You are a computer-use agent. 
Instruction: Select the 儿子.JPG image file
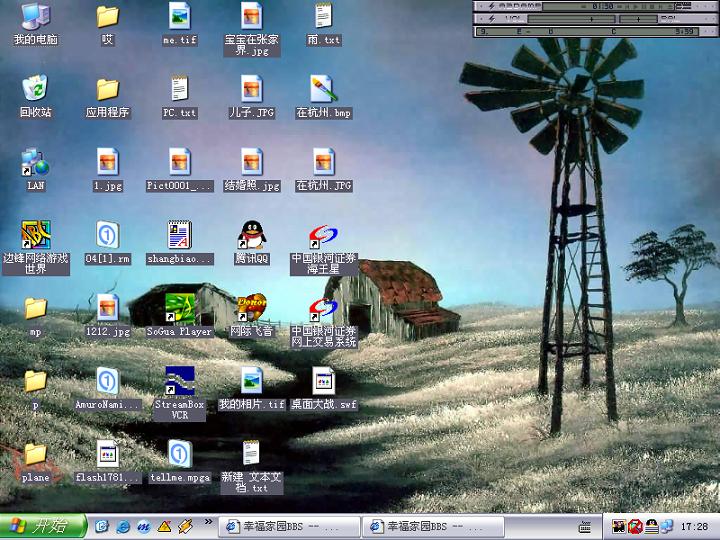pos(252,97)
